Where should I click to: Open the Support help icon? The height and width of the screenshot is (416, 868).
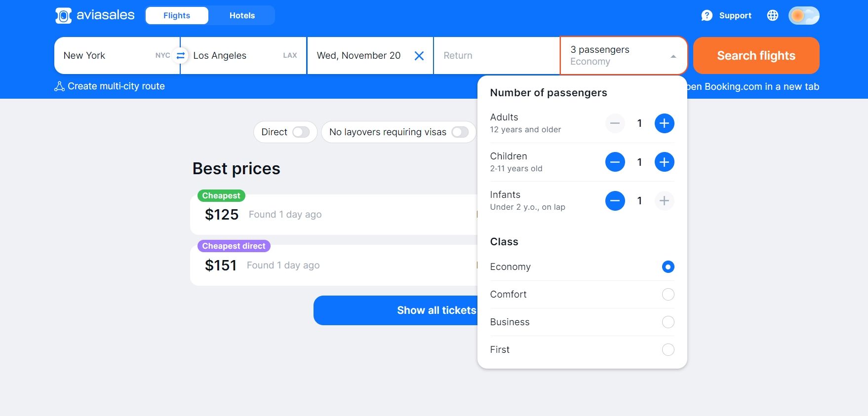707,16
